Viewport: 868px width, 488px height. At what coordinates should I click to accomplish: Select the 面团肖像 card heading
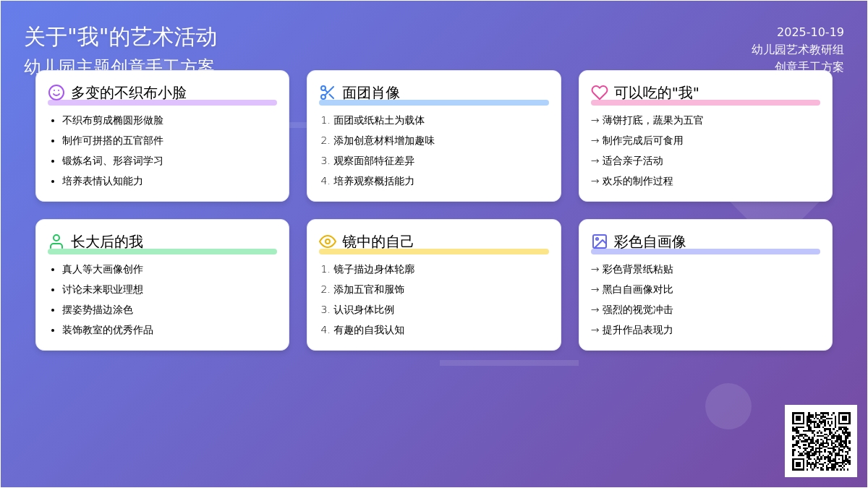[371, 93]
